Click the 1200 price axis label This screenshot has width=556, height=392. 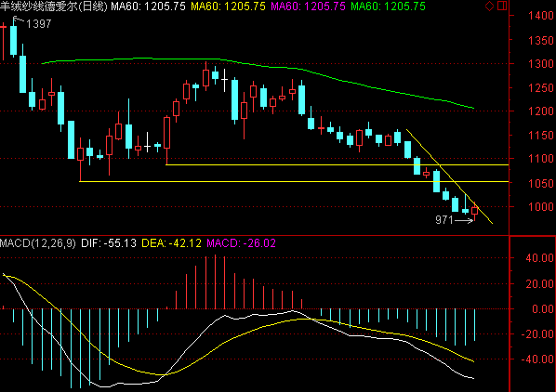pos(541,111)
